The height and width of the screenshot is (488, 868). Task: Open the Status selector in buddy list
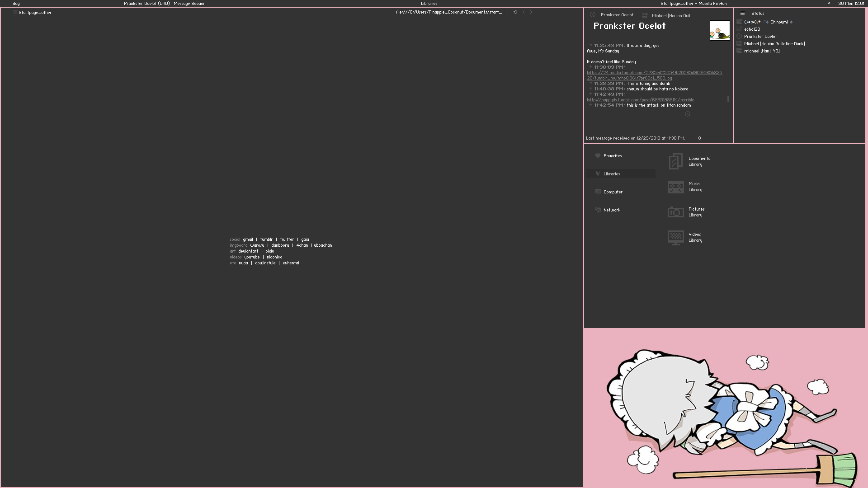point(758,14)
